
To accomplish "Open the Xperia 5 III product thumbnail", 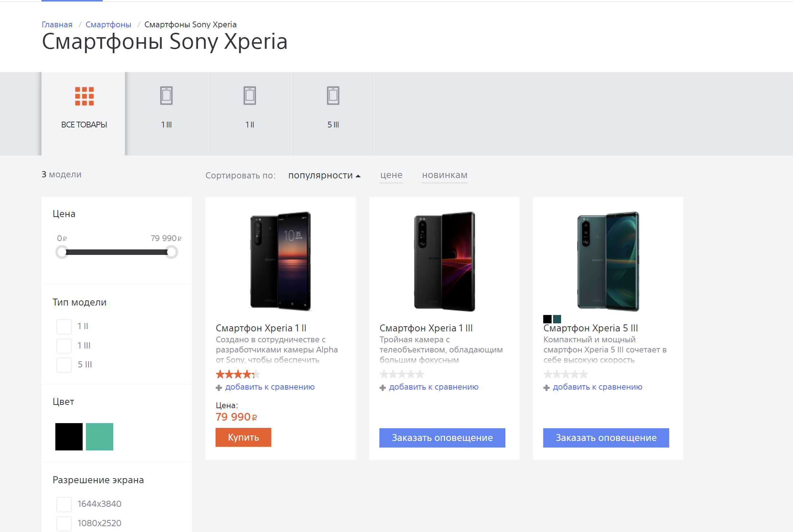I will pos(608,261).
